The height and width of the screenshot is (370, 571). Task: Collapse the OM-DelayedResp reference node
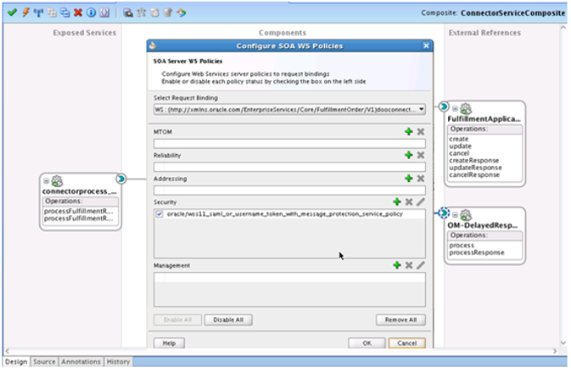[455, 215]
